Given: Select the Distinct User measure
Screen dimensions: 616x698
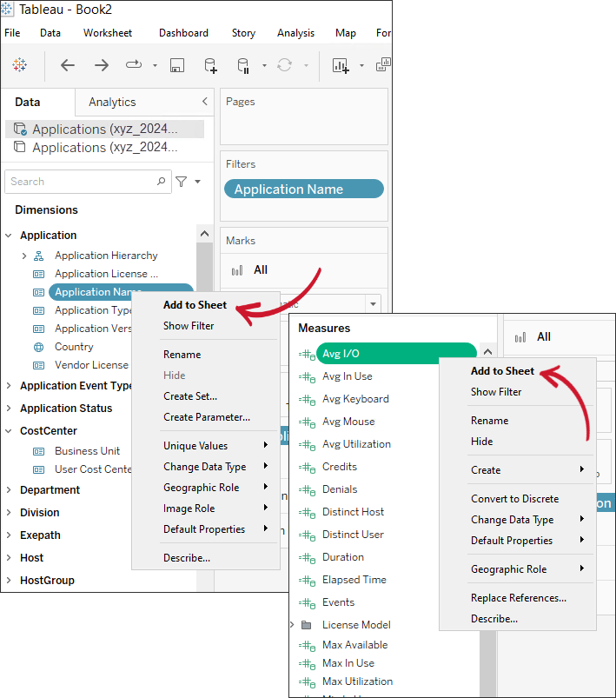Looking at the screenshot, I should coord(353,535).
